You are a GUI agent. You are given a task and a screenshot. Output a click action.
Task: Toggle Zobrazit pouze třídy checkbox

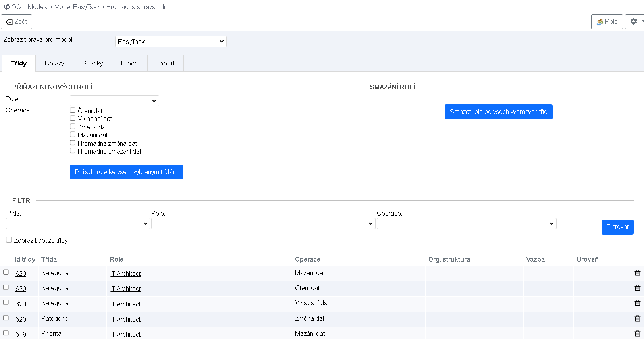(9, 240)
